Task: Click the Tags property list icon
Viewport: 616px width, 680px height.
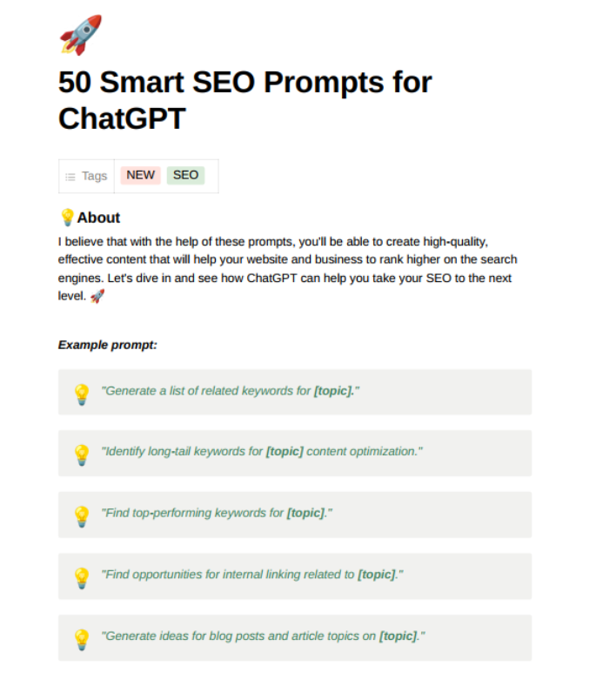Action: click(70, 177)
